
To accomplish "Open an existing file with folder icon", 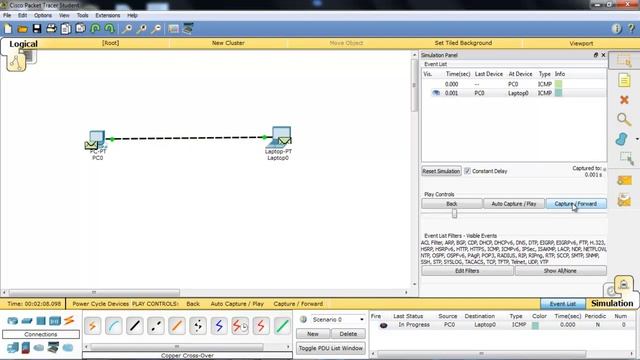I will (x=22, y=29).
